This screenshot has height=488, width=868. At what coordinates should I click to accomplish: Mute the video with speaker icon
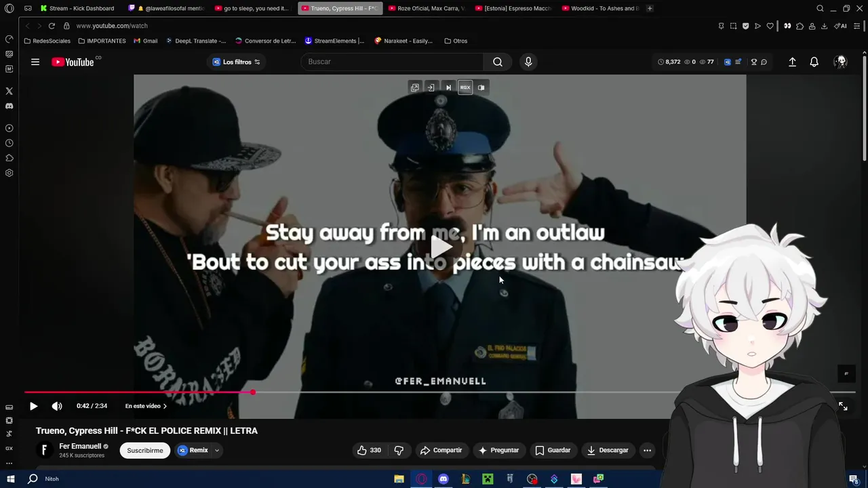point(57,406)
